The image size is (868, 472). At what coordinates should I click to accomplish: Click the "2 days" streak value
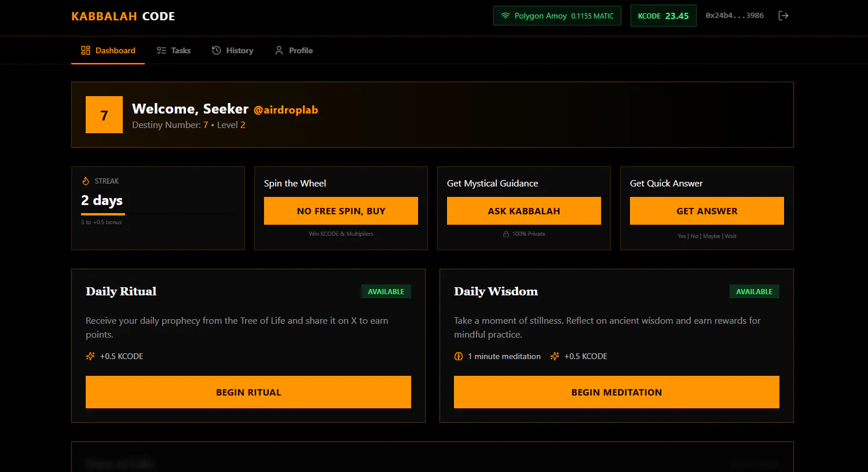point(102,200)
